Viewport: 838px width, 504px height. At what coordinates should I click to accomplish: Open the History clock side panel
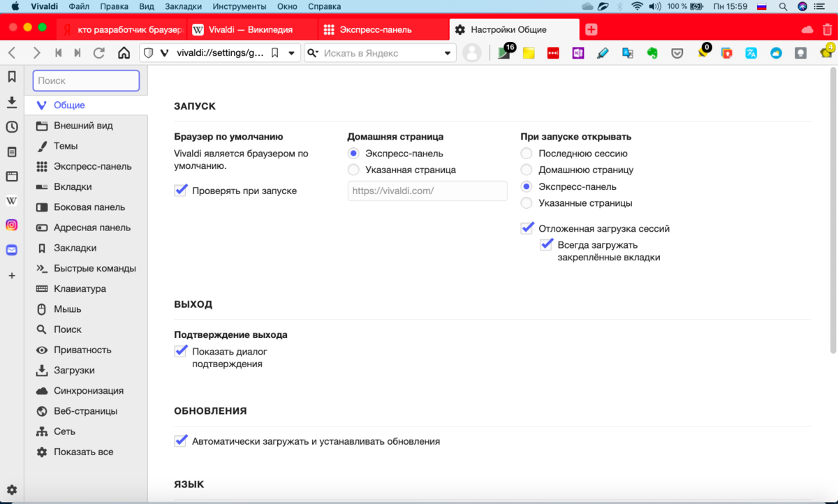click(x=12, y=127)
